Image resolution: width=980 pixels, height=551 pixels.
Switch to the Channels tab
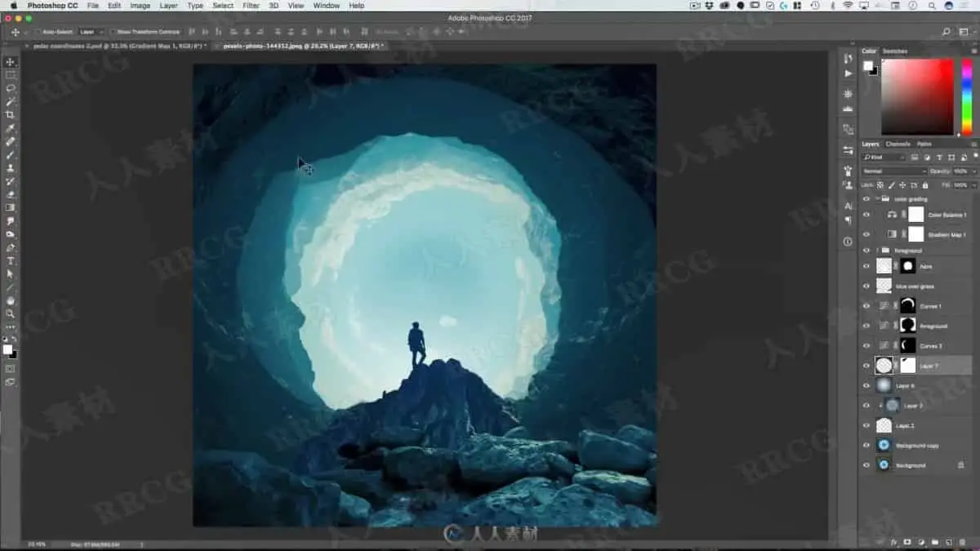coord(898,144)
